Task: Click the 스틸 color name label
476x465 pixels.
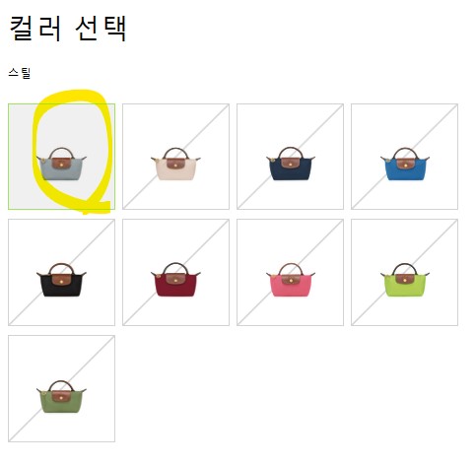Action: click(20, 73)
